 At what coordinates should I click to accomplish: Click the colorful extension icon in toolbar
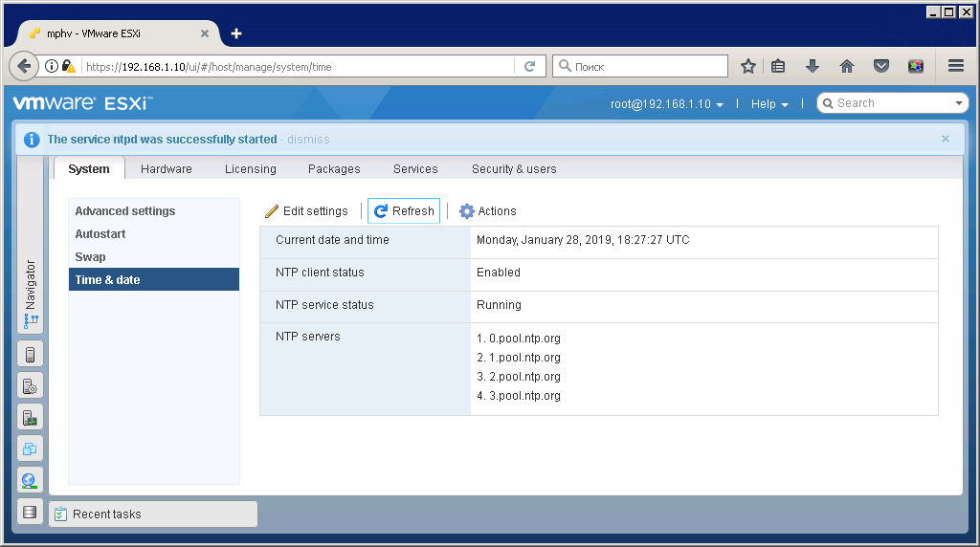[916, 66]
